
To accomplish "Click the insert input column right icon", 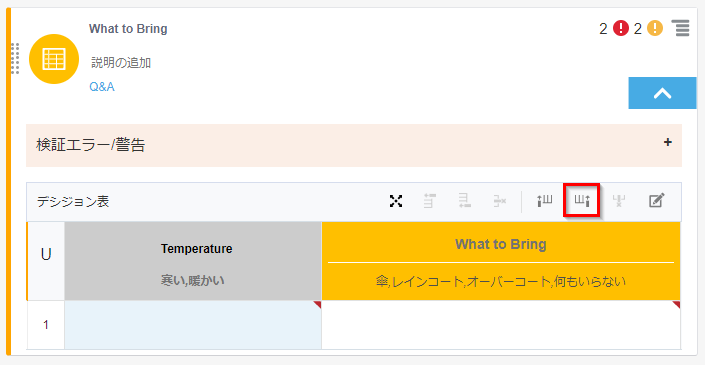I will tap(582, 201).
